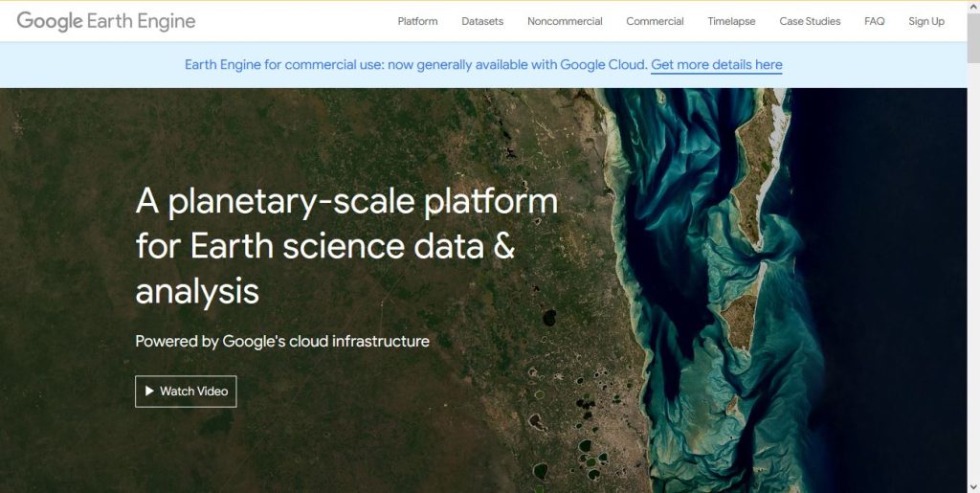Click the "Powered by Google's cloud infrastructure" subtitle
The height and width of the screenshot is (493, 980).
pos(282,341)
